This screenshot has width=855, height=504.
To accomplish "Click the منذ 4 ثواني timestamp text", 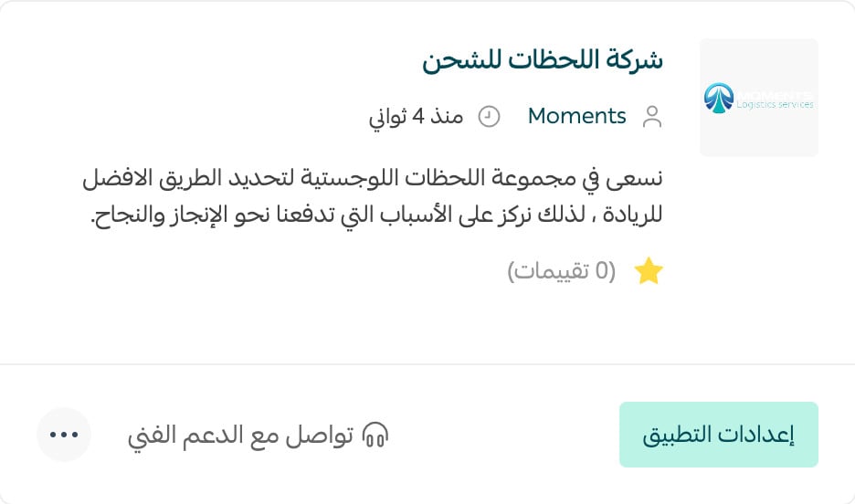I will tap(416, 117).
